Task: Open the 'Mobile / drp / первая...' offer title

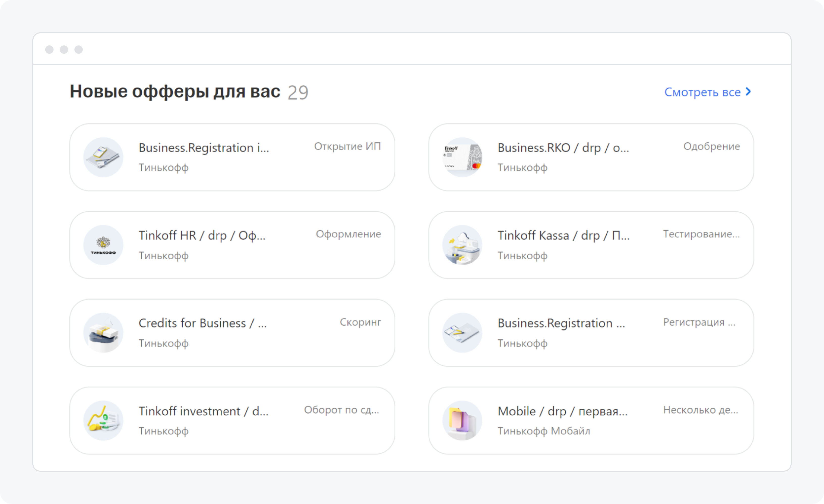Action: click(x=562, y=411)
